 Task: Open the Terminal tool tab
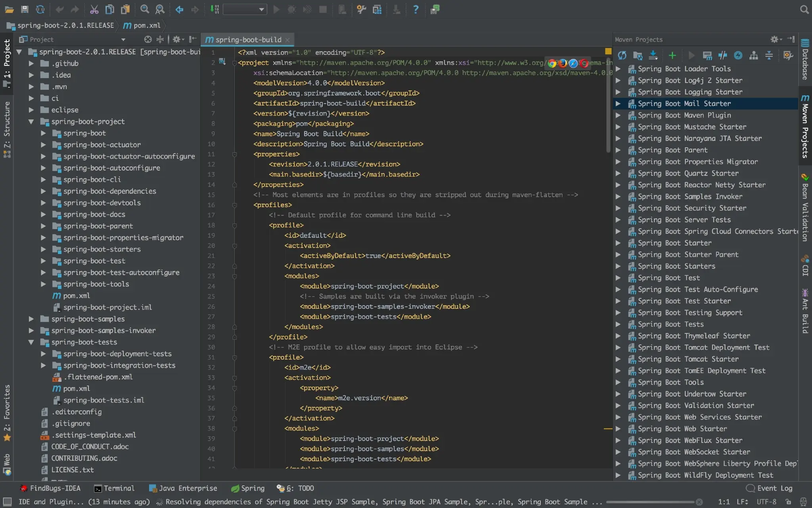tap(114, 489)
